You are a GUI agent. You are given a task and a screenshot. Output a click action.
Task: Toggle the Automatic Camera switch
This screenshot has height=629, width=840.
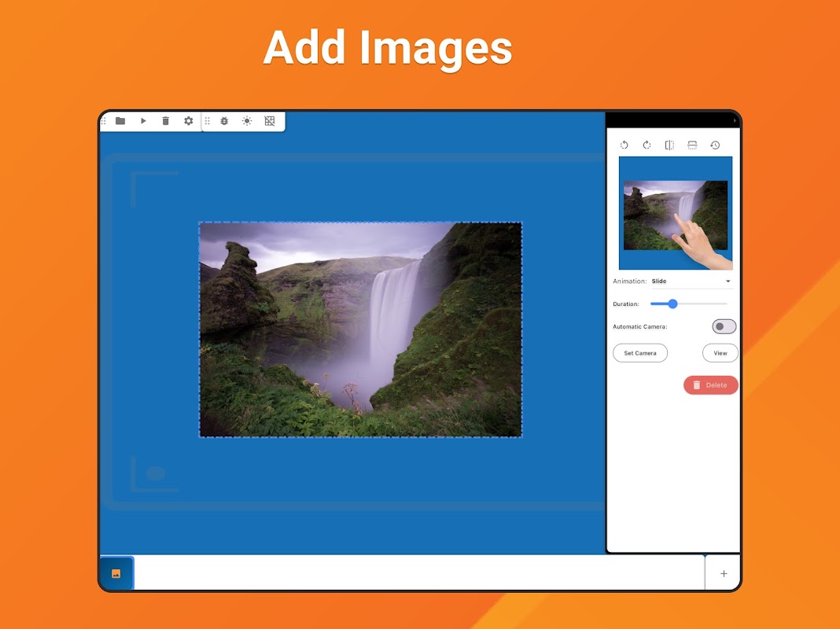pos(724,326)
